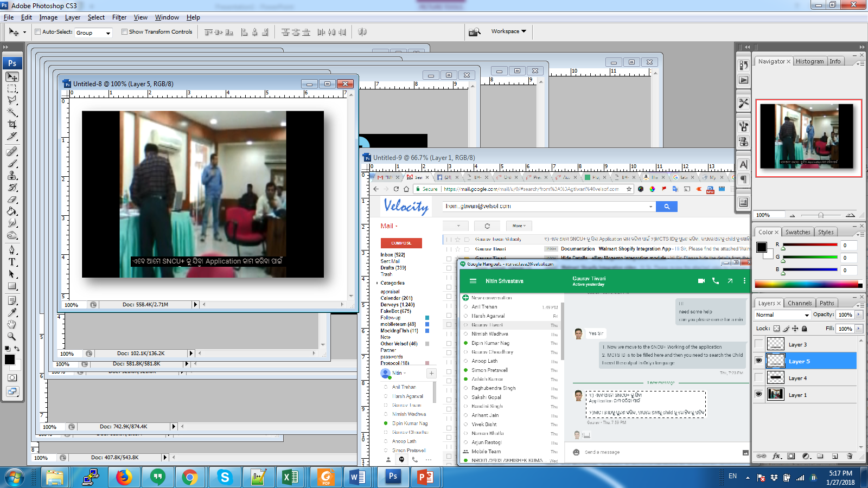Screen dimensions: 868x488
Task: Select the Move tool
Action: click(x=12, y=76)
